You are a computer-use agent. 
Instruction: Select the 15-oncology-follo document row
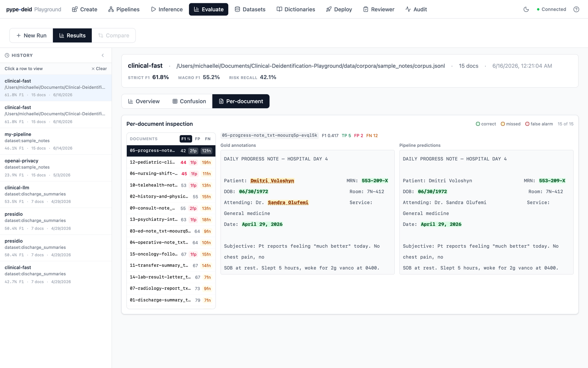click(x=171, y=254)
